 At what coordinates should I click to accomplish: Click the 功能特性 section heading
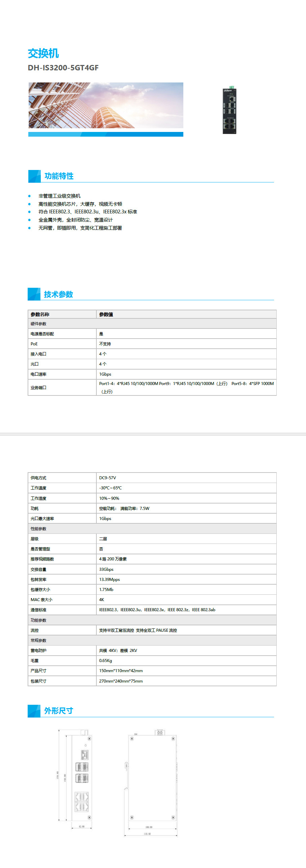click(x=59, y=176)
